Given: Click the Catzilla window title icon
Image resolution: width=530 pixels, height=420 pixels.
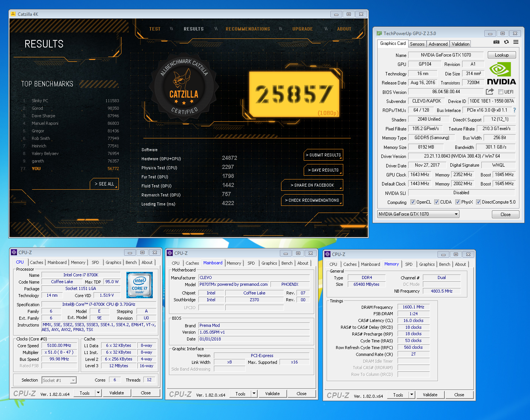Looking at the screenshot, I should (x=13, y=14).
